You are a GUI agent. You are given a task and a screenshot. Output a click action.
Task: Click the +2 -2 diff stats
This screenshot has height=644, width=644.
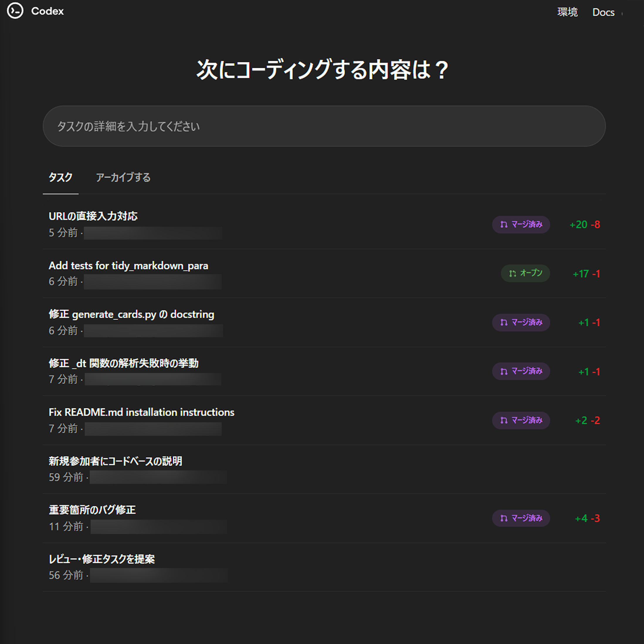(588, 420)
